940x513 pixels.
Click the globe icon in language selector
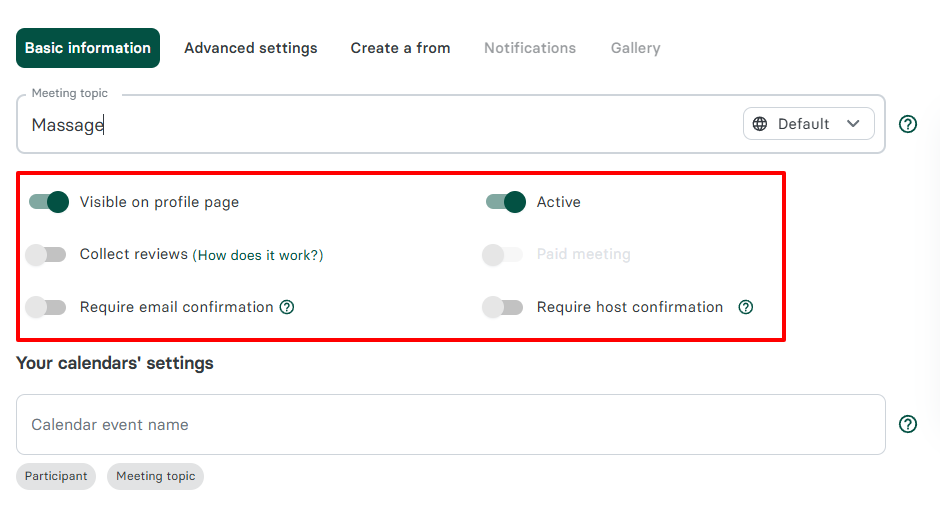tap(760, 124)
